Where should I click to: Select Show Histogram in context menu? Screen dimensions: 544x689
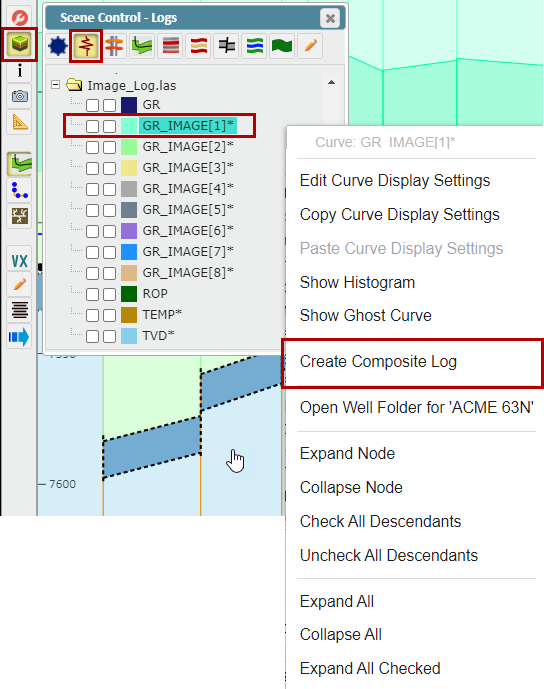point(357,283)
